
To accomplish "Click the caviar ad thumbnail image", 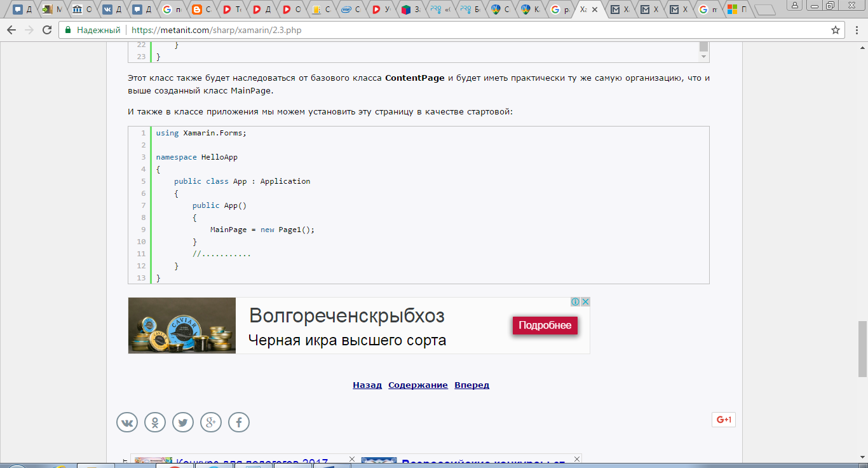I will coord(182,326).
